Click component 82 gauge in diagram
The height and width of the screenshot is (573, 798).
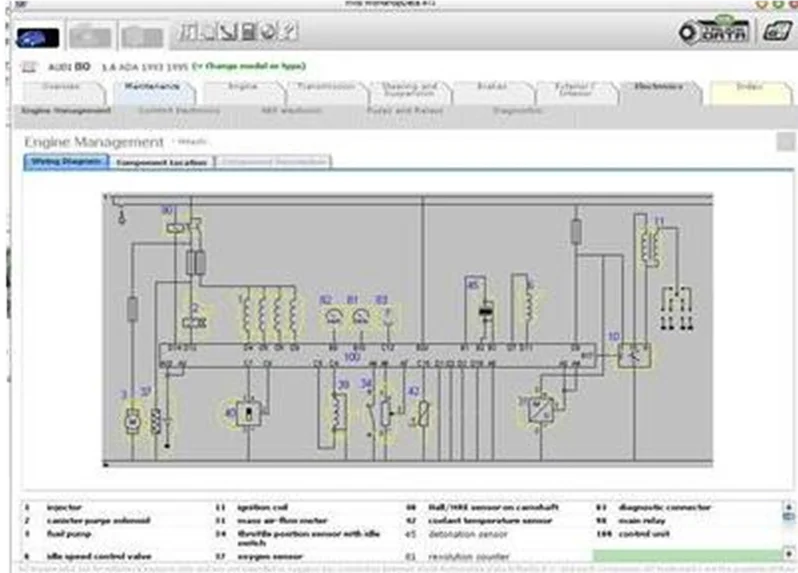tap(333, 318)
